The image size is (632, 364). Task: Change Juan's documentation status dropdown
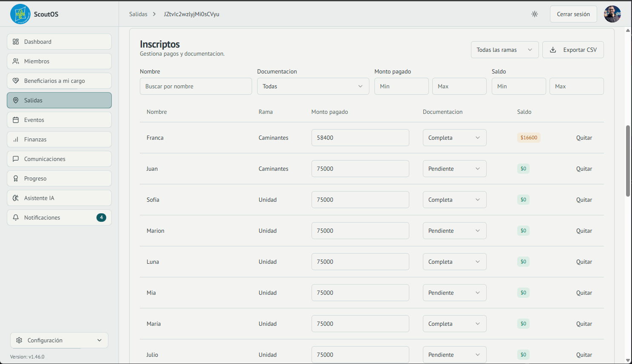[x=454, y=169]
